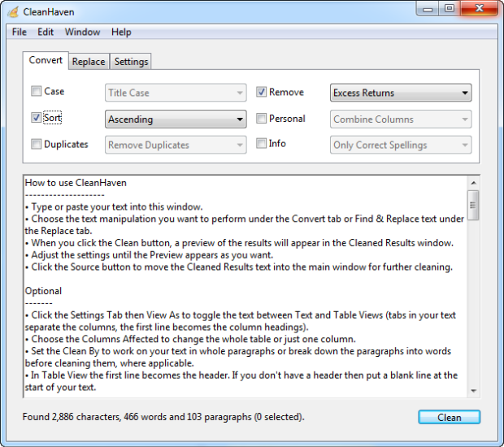The image size is (504, 447).
Task: Click the scrollbar down arrow in text area
Action: (x=473, y=391)
